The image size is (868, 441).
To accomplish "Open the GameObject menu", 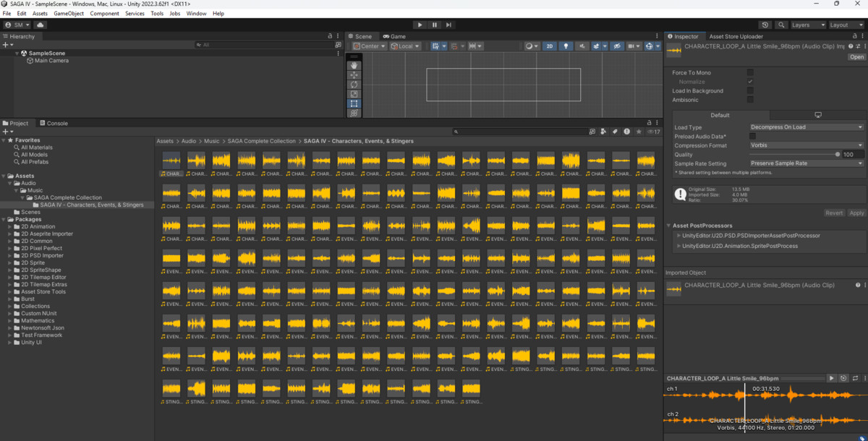I will 70,14.
